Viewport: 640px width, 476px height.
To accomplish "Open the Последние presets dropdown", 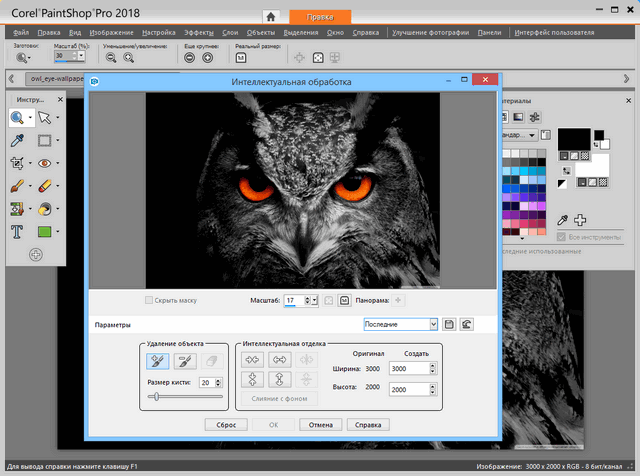I will coord(433,324).
